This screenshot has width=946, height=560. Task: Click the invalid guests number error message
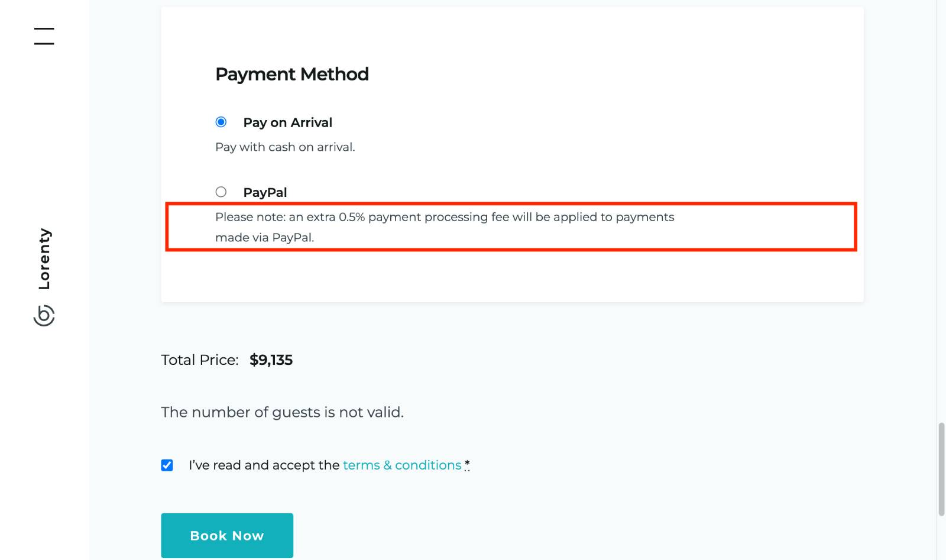(282, 412)
